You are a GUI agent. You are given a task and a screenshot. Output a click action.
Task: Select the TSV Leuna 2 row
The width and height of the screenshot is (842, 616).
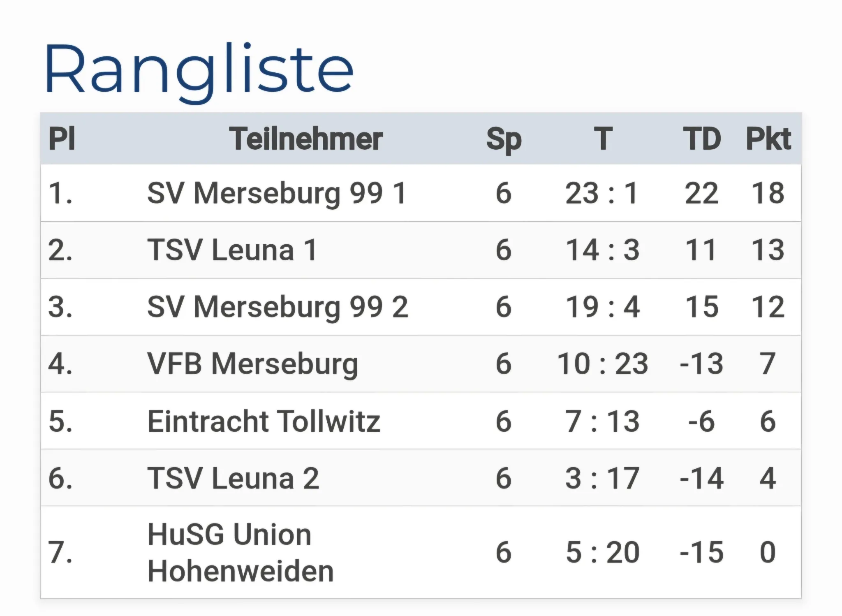pyautogui.click(x=233, y=478)
